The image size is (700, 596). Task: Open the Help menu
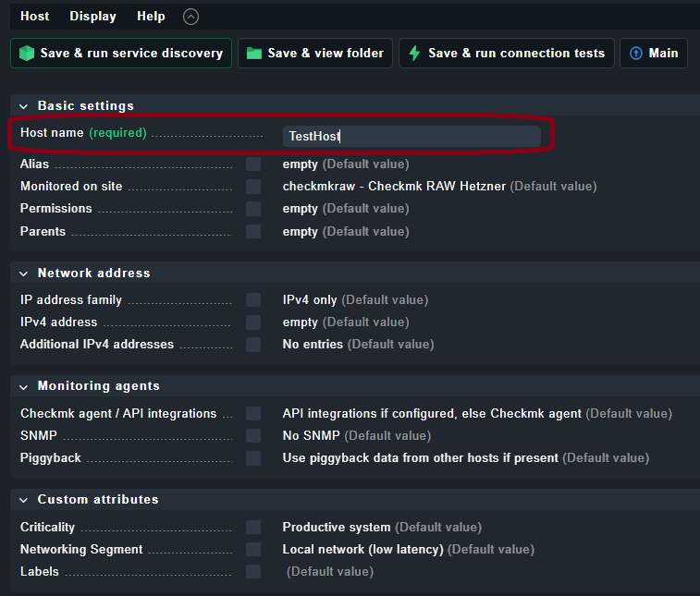[x=151, y=16]
